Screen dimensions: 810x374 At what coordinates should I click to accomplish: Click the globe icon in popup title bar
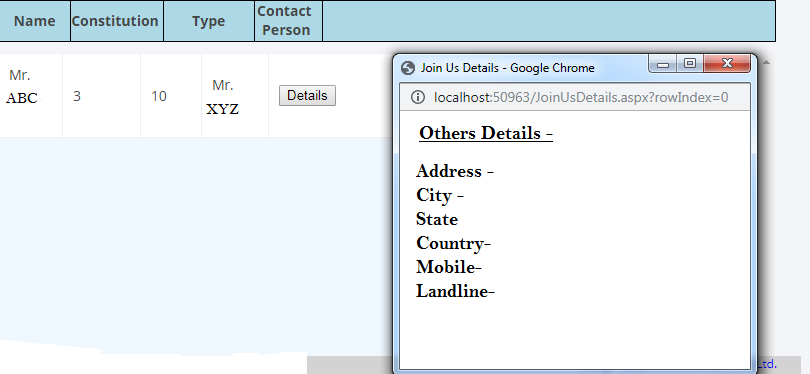tap(408, 68)
